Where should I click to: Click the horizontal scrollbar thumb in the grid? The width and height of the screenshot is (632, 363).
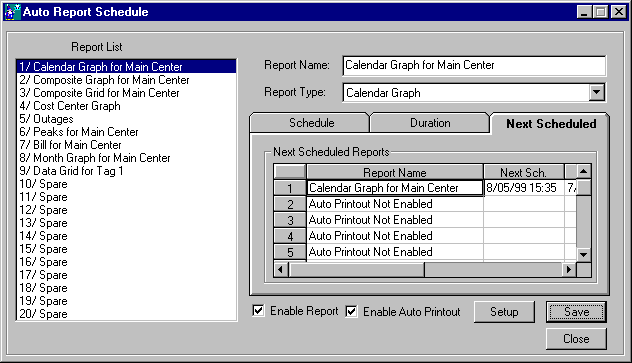356,269
